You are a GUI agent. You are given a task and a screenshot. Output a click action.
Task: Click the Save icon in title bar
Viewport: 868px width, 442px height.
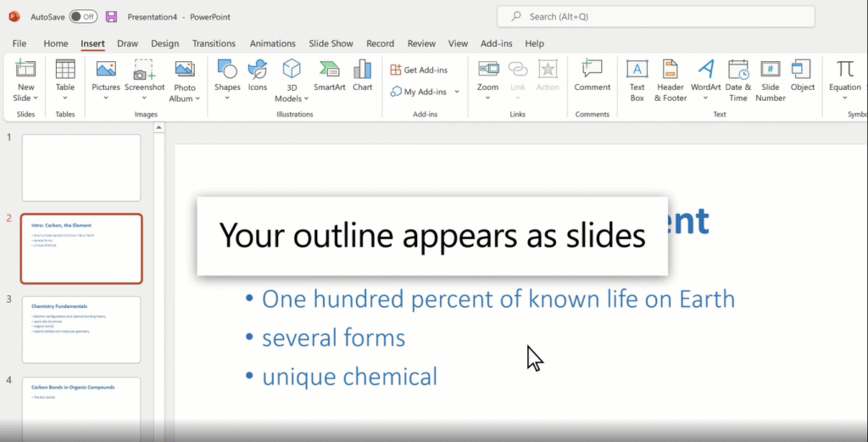tap(111, 16)
